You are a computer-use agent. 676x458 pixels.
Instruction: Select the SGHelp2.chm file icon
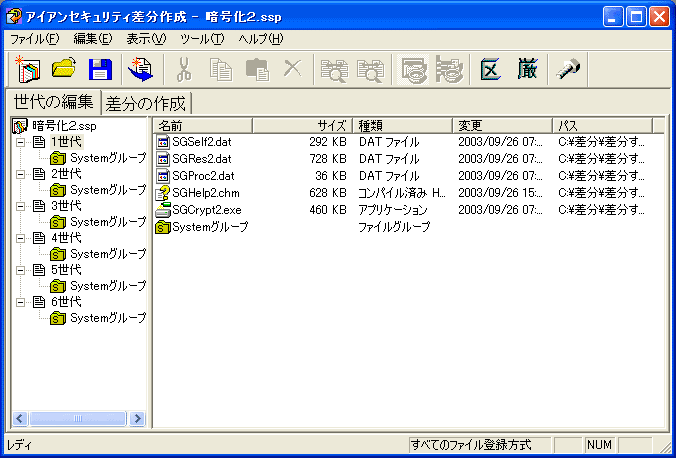[163, 193]
